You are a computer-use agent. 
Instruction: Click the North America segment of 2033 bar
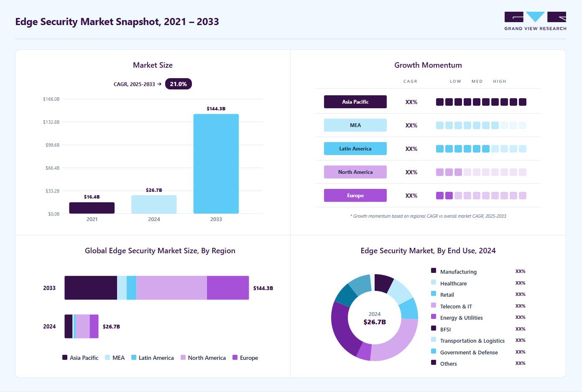(x=171, y=288)
